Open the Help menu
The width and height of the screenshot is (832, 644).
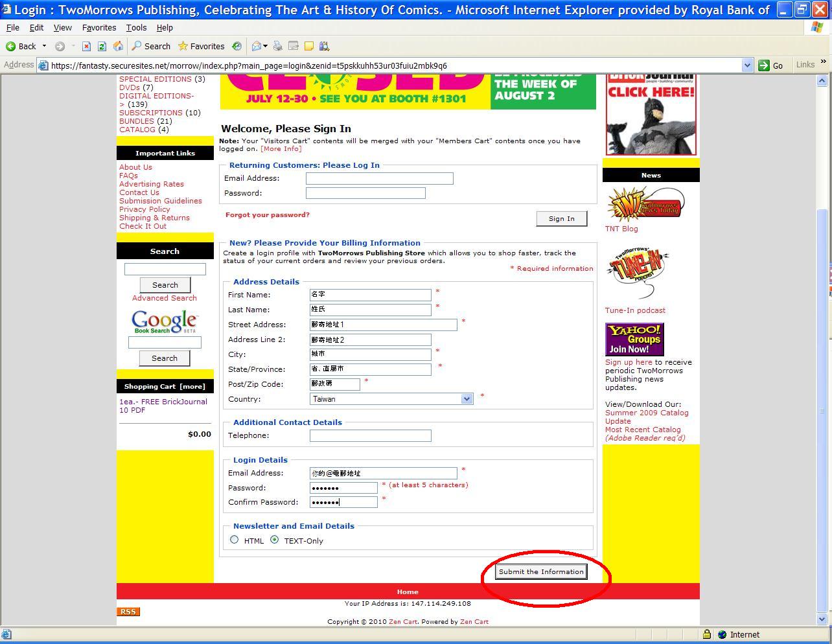(x=165, y=28)
